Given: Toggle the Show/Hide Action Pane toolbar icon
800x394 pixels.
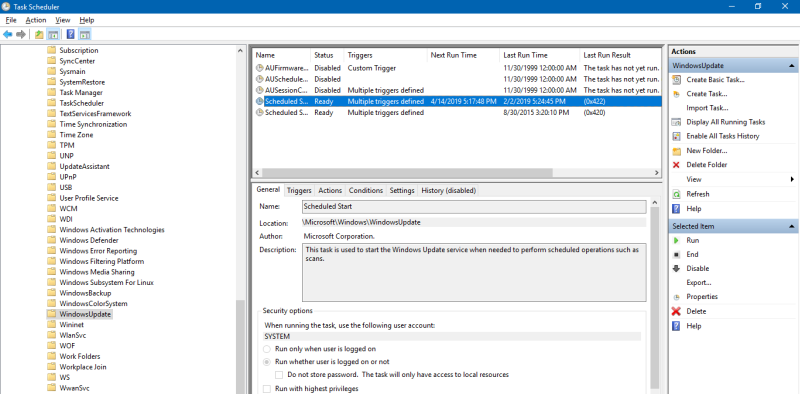Looking at the screenshot, I should (x=85, y=34).
